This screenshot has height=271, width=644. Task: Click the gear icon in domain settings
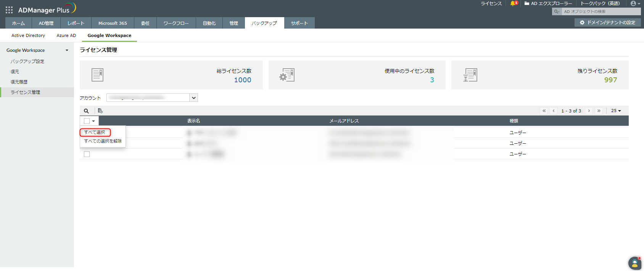coord(582,22)
